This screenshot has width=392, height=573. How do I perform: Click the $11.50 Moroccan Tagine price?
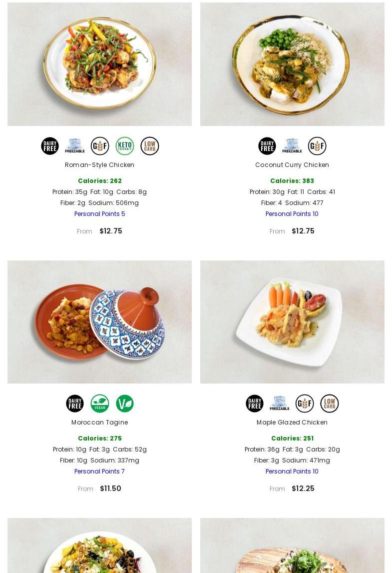point(110,488)
